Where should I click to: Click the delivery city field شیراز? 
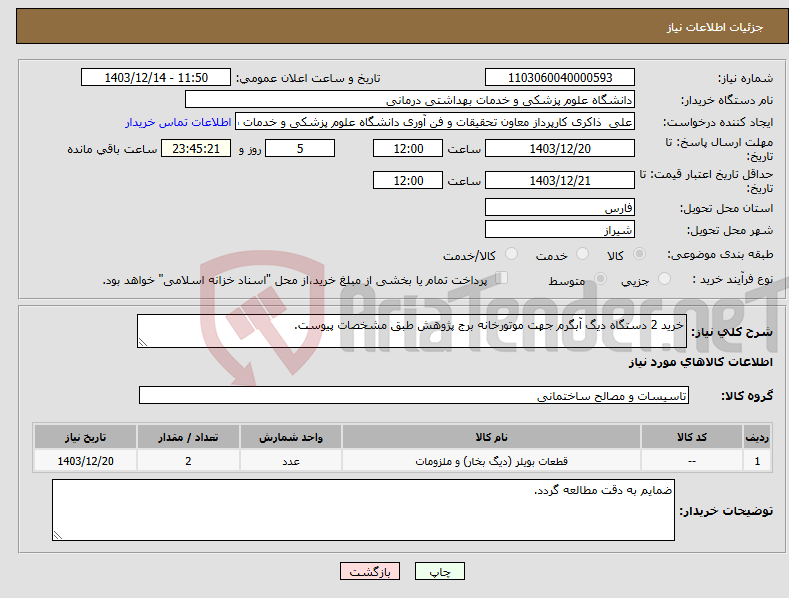(x=560, y=230)
